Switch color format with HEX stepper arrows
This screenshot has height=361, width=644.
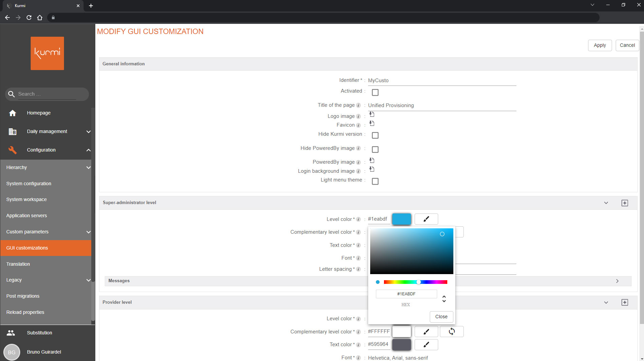pyautogui.click(x=444, y=299)
